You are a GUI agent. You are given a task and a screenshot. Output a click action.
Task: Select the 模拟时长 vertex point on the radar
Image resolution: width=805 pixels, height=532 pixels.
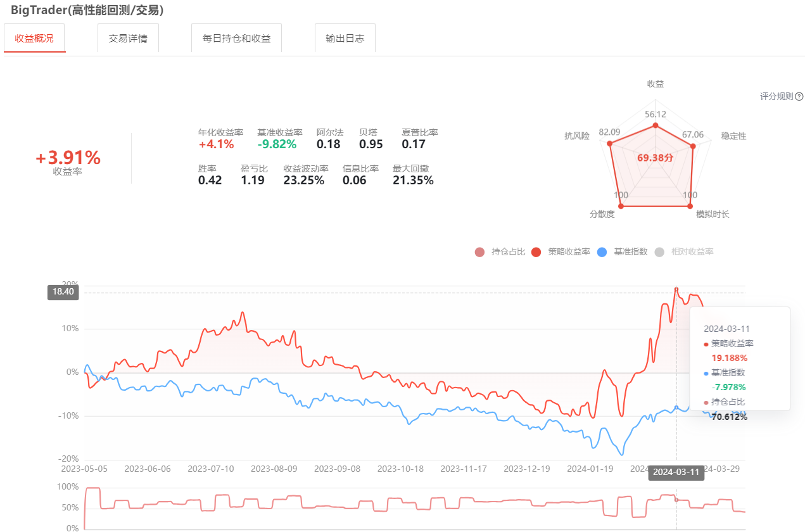coord(690,206)
